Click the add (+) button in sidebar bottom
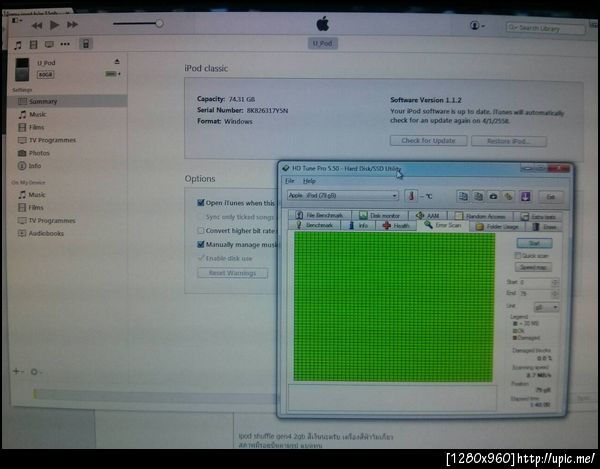 pos(17,371)
